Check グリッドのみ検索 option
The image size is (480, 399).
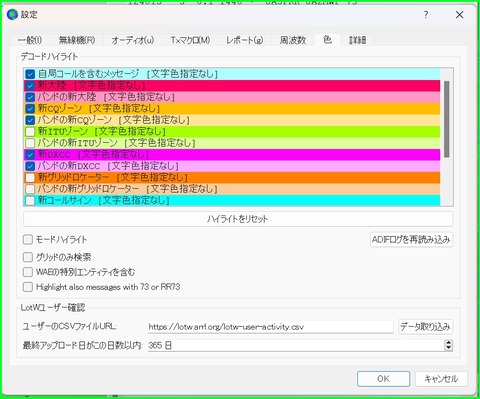[28, 257]
